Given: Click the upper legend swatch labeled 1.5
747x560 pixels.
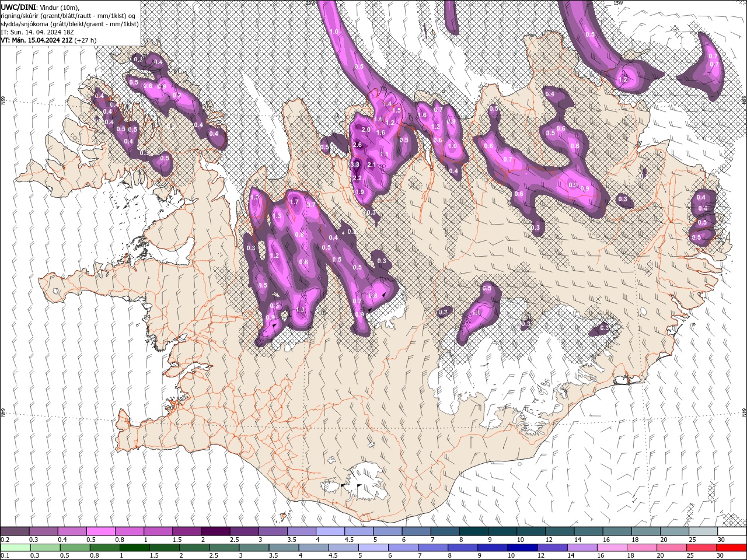Looking at the screenshot, I should coord(187,531).
